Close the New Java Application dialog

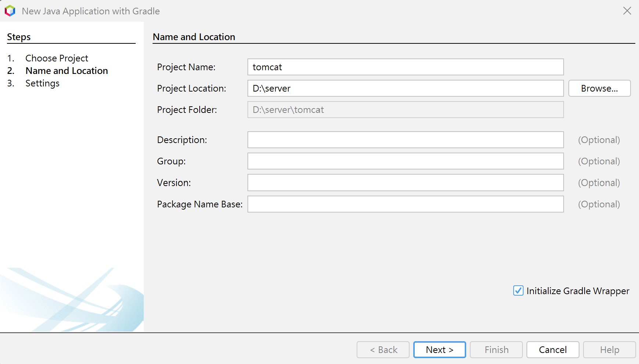[627, 11]
